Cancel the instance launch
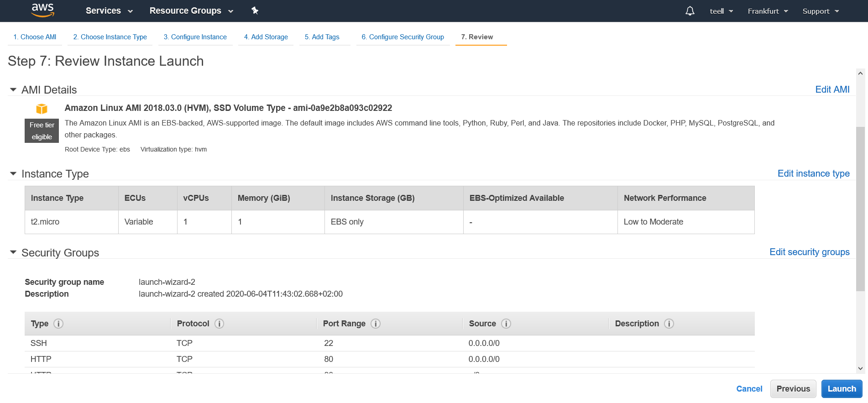The height and width of the screenshot is (403, 868). (749, 389)
